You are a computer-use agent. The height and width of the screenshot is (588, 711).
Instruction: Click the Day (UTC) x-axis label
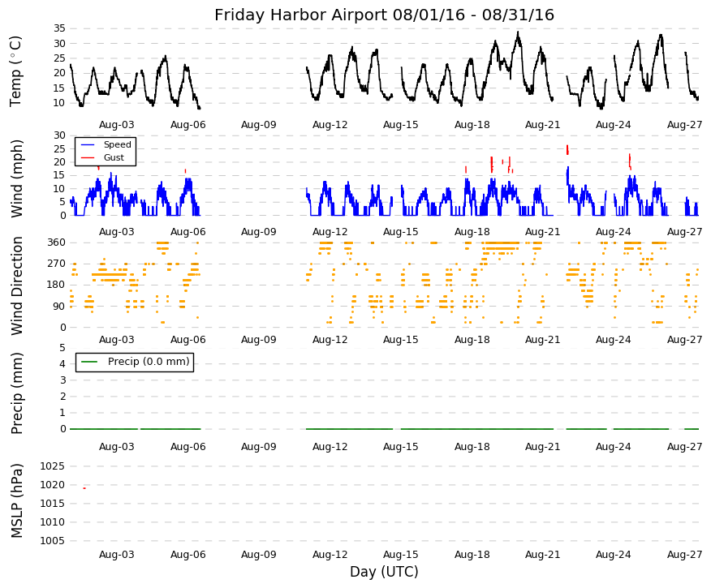pos(384,572)
